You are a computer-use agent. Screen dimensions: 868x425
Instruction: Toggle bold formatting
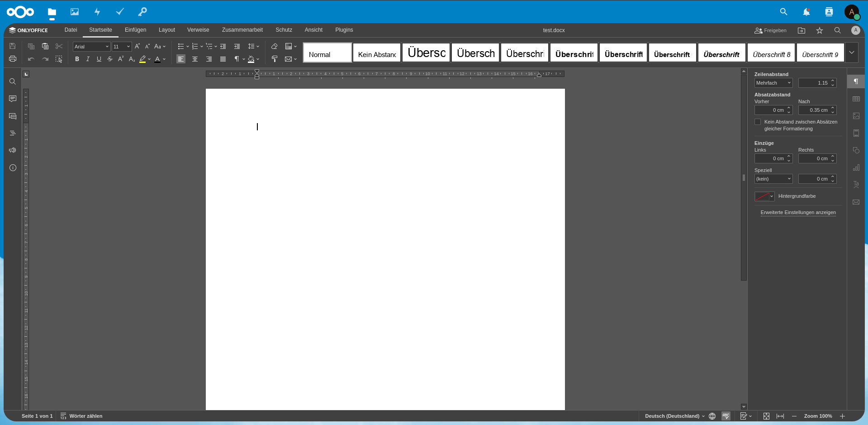(77, 59)
